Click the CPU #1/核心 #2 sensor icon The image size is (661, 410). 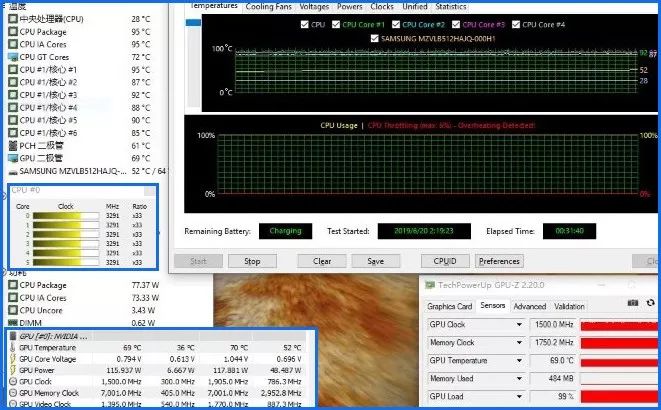click(13, 82)
